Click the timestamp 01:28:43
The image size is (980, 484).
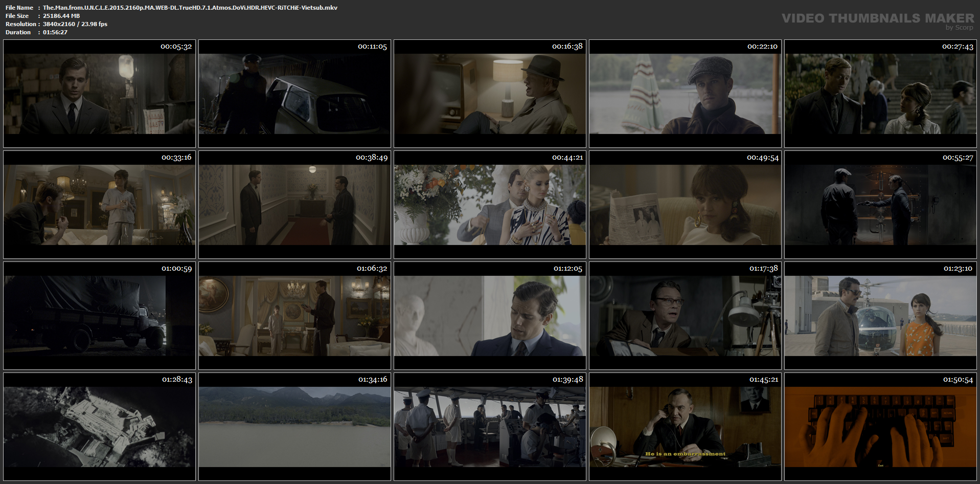tap(177, 380)
